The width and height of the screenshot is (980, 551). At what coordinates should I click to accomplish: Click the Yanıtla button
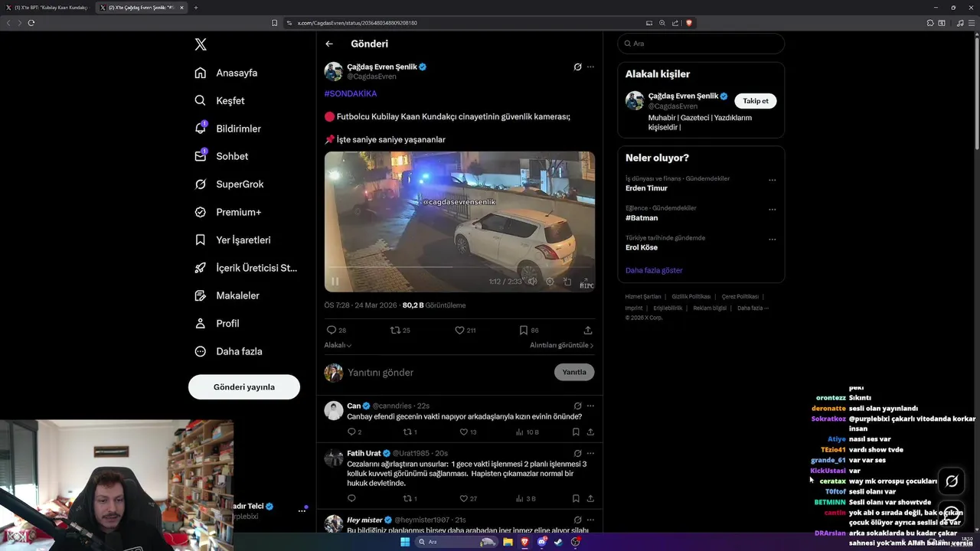(574, 372)
